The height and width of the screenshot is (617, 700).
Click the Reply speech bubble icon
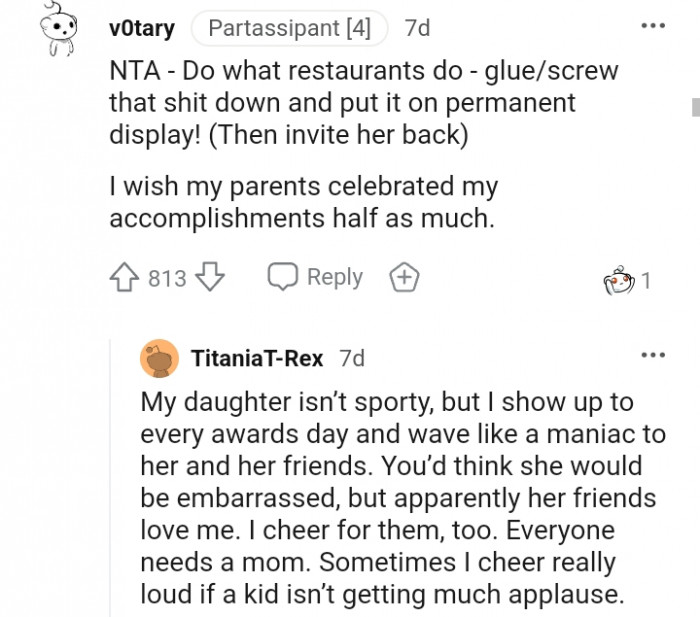click(x=283, y=278)
